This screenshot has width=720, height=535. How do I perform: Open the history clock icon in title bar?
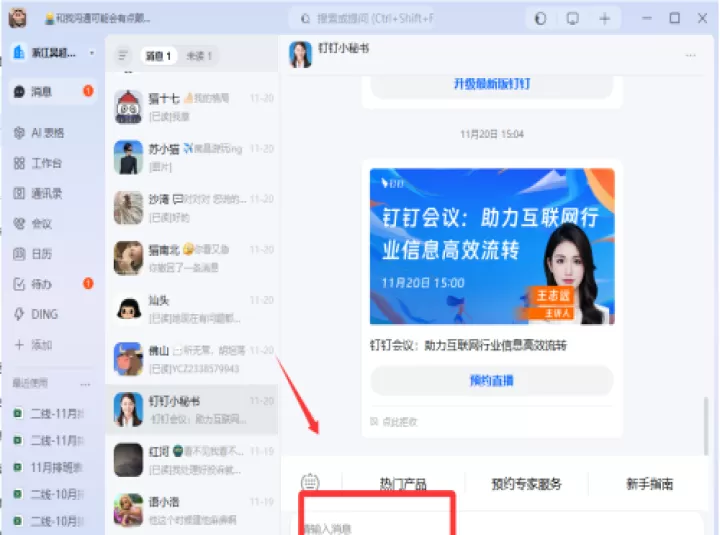click(540, 18)
